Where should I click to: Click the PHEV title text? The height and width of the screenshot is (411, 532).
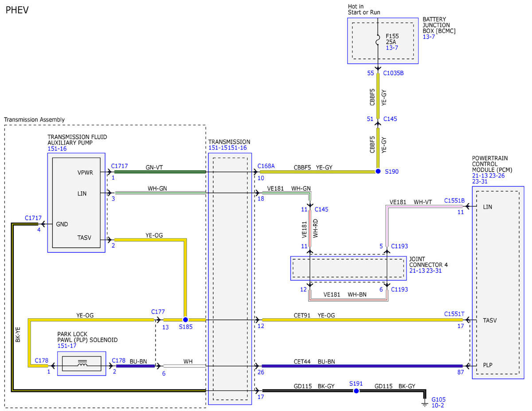pos(17,10)
